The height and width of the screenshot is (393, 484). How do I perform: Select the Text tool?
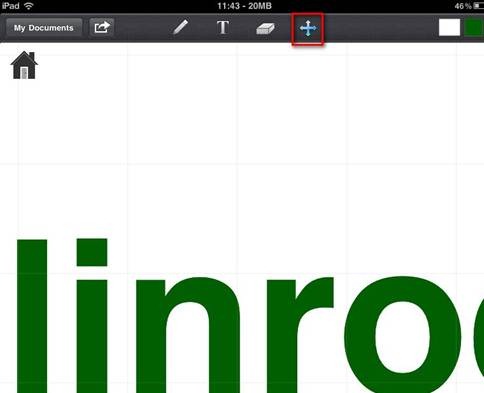(x=223, y=27)
